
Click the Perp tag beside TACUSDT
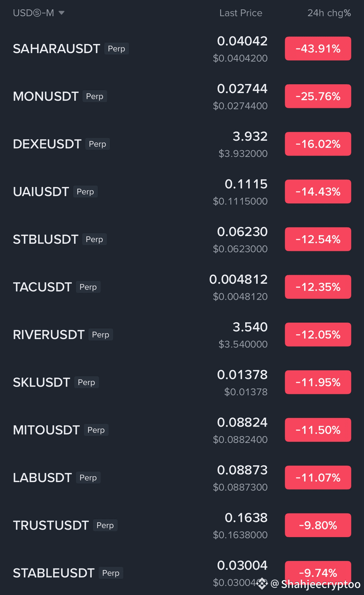[x=88, y=287]
